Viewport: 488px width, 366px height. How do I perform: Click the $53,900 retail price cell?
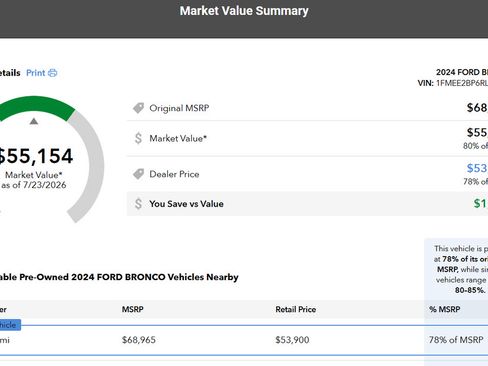[x=292, y=340]
